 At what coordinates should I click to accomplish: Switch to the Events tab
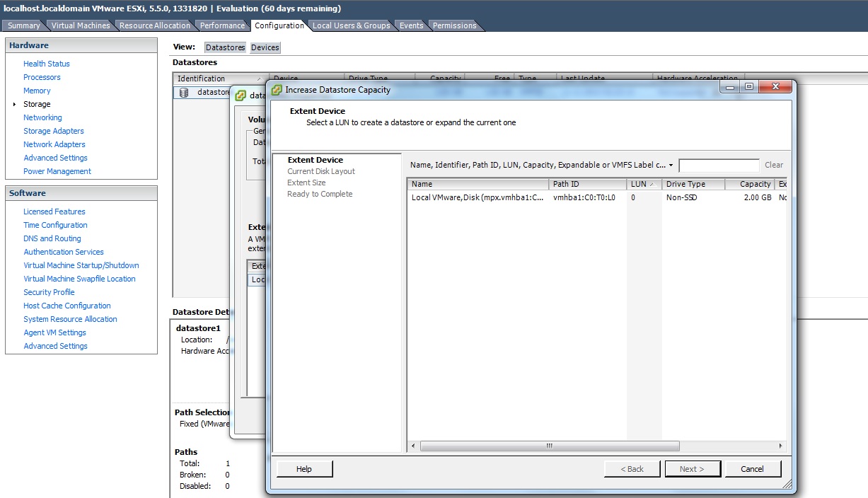[411, 25]
